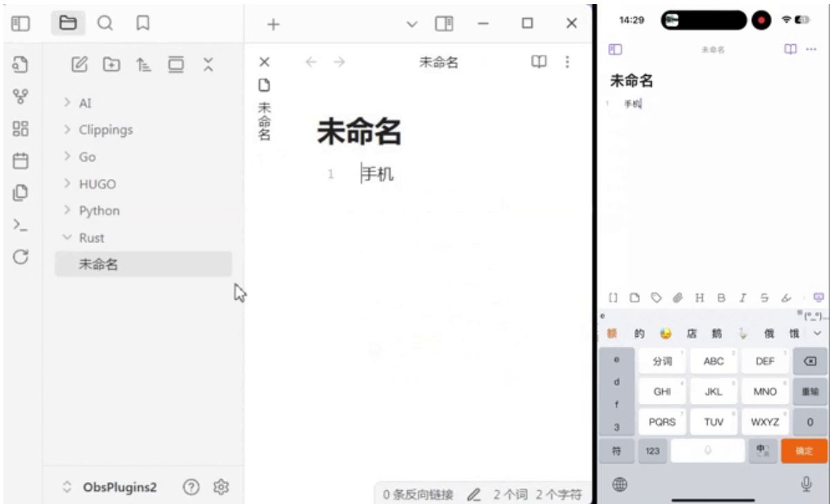Tap the globe keyboard switch icon
Screen dimensions: 830x504
[x=619, y=485]
